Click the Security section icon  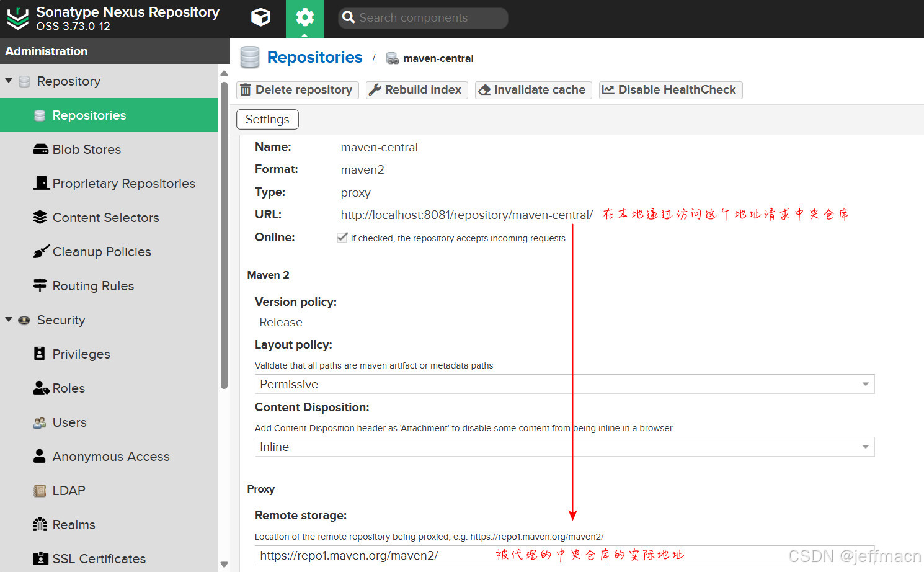(x=24, y=320)
